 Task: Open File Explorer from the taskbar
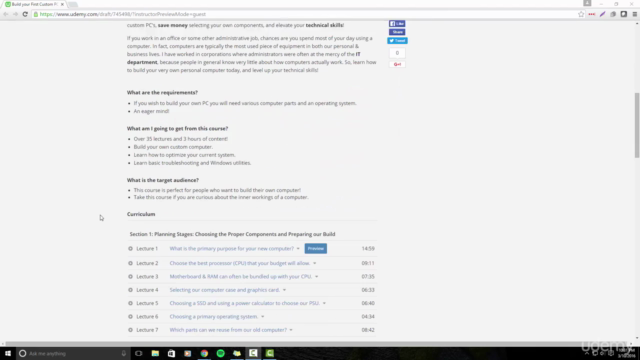pyautogui.click(x=155, y=353)
